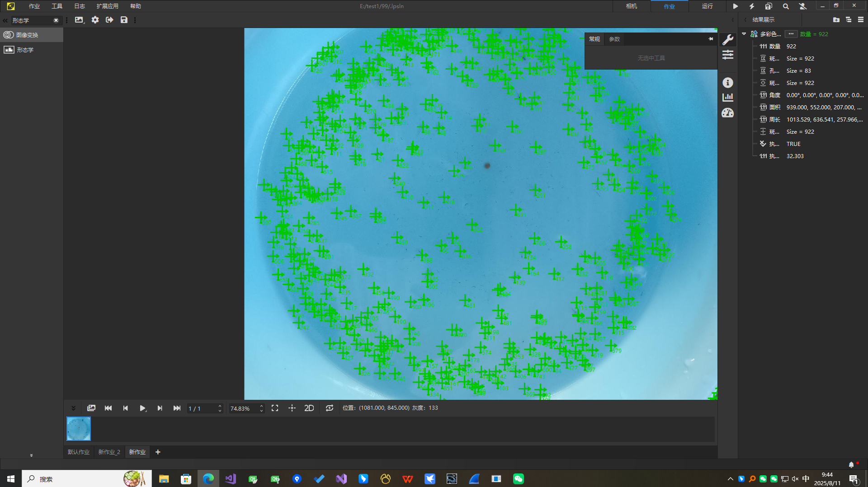Click the gear settings icon
The width and height of the screenshot is (868, 487).
[x=95, y=20]
